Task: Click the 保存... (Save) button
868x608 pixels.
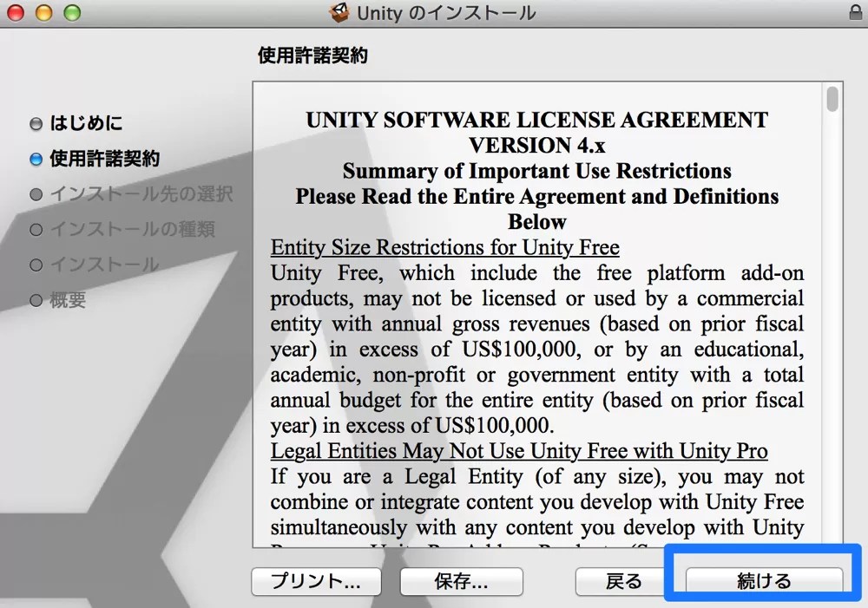Action: tap(461, 581)
